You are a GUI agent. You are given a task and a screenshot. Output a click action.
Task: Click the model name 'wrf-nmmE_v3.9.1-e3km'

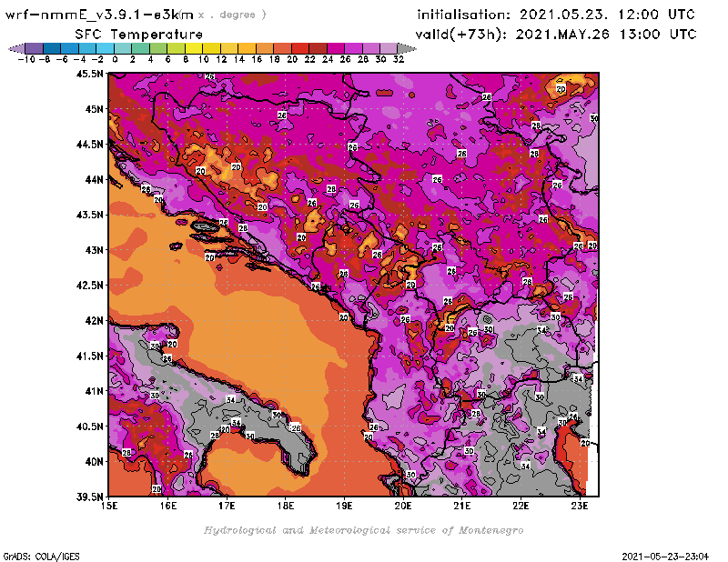99,15
